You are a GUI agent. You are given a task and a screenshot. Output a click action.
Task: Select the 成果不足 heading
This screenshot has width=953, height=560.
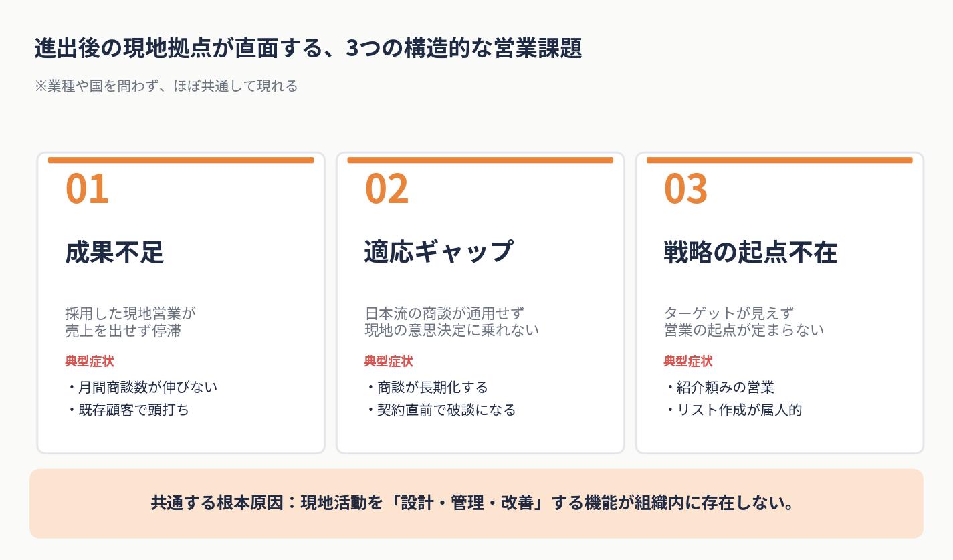(114, 253)
